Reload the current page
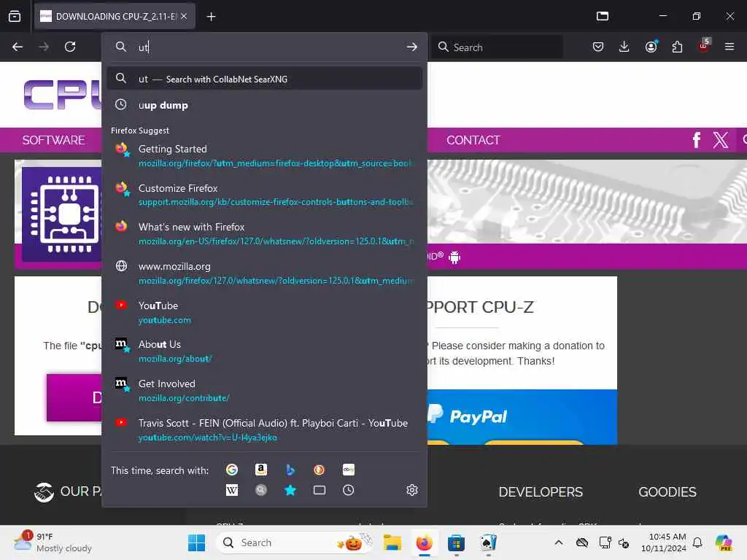747x560 pixels. (x=70, y=47)
